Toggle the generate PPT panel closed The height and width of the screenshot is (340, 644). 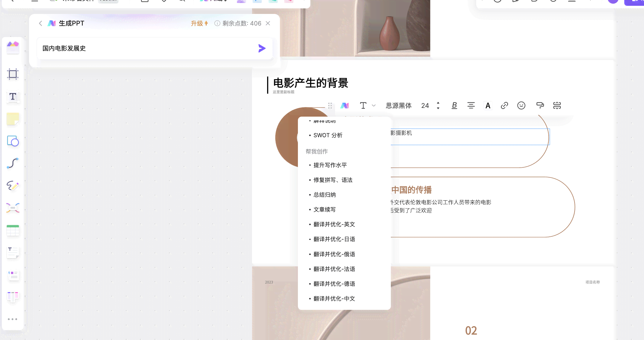point(268,23)
